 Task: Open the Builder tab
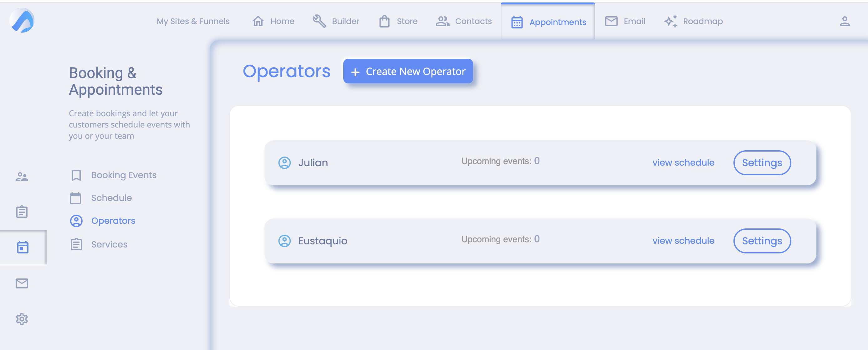click(336, 22)
